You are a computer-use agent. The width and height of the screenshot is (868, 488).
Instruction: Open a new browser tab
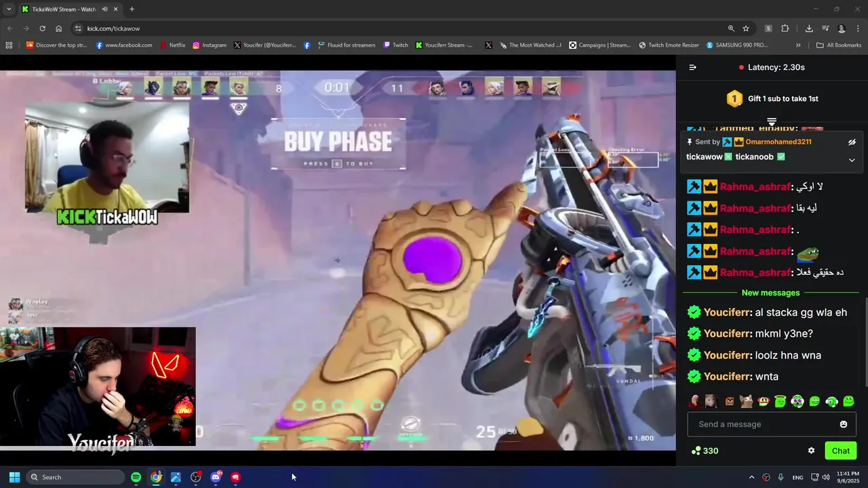coord(132,9)
